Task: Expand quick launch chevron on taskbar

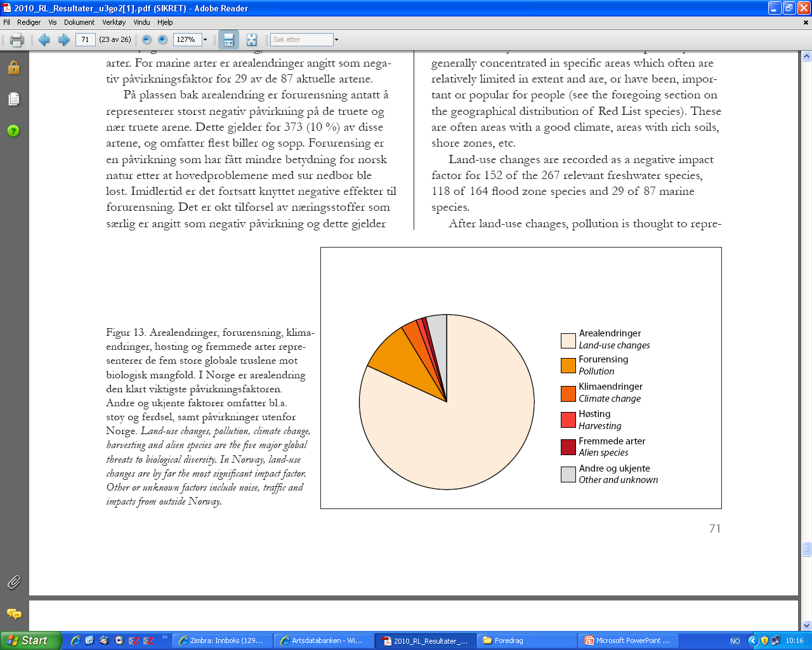Action: pos(165,637)
